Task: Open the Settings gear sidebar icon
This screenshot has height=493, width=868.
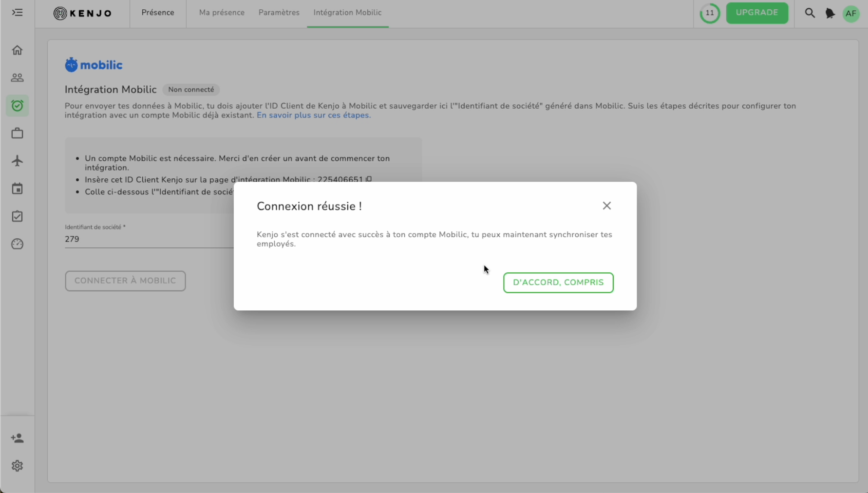Action: [18, 466]
